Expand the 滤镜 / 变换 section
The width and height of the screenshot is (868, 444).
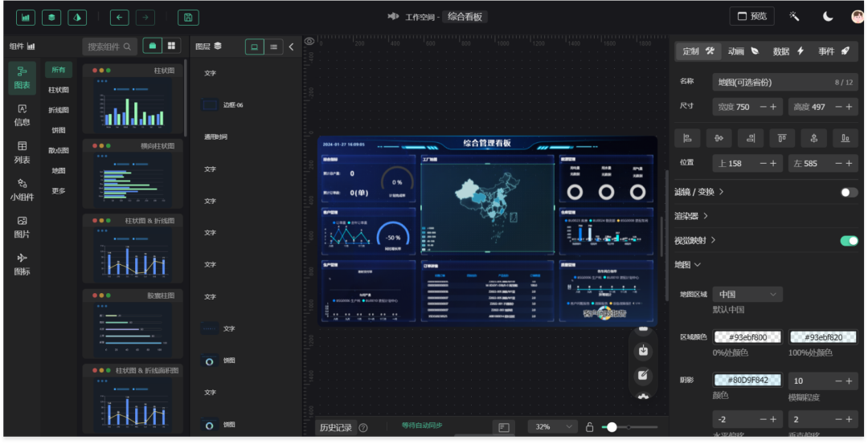tap(699, 192)
